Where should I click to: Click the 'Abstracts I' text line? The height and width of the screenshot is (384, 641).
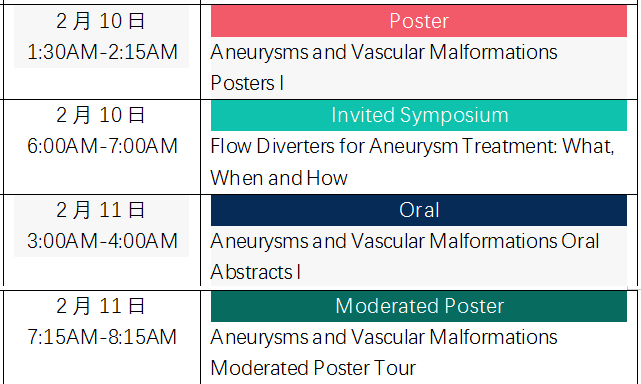click(x=256, y=272)
